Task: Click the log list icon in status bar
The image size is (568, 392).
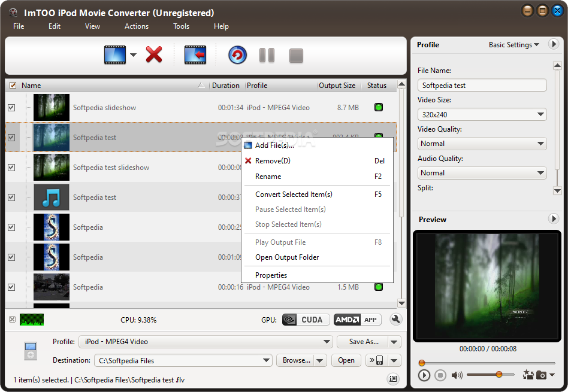Action: coord(393,379)
